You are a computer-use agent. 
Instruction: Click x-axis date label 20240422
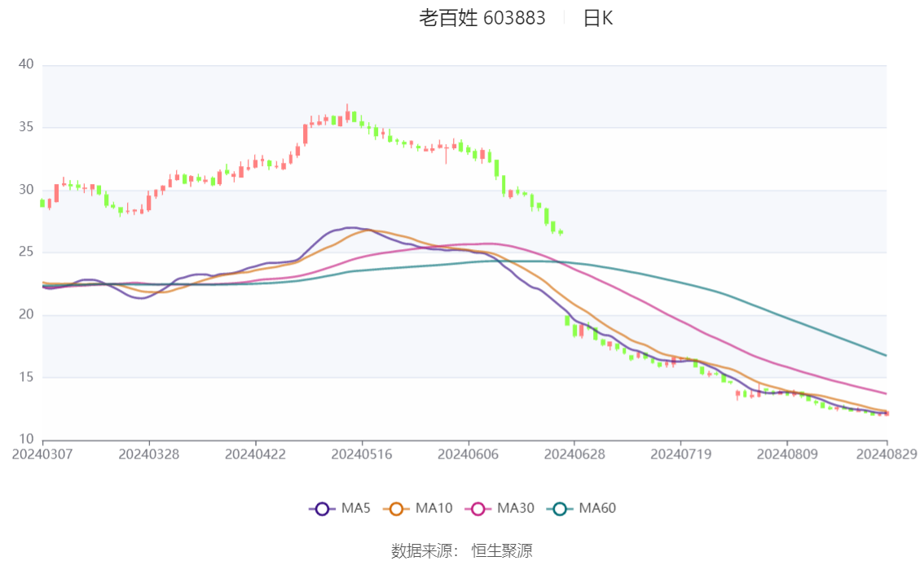255,454
